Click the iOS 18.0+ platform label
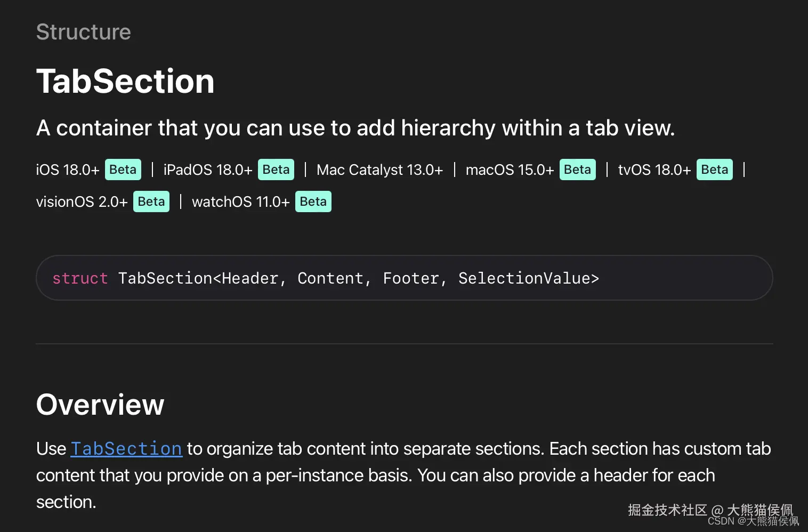 pyautogui.click(x=68, y=170)
